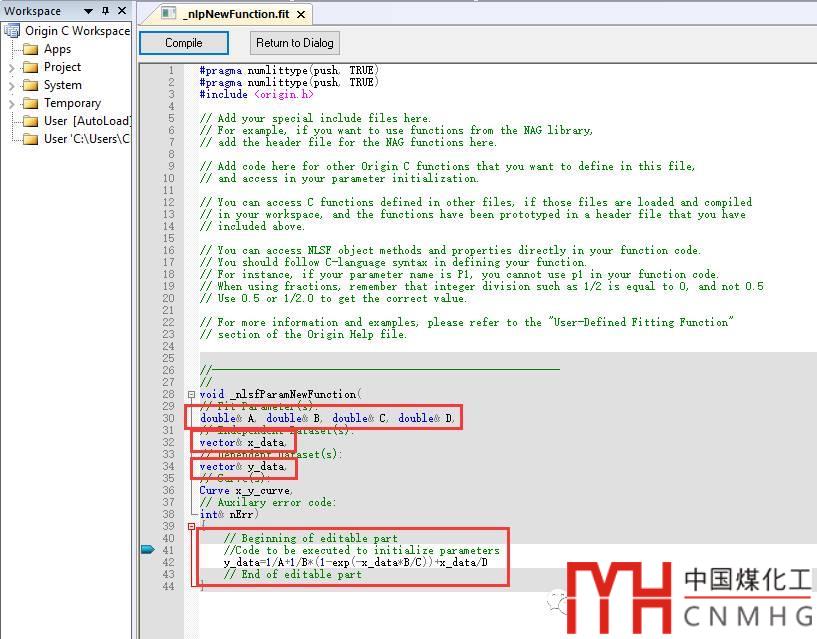Click the 'void _nlsfParamNewFunction(' line
Image resolution: width=817 pixels, height=639 pixels.
280,395
